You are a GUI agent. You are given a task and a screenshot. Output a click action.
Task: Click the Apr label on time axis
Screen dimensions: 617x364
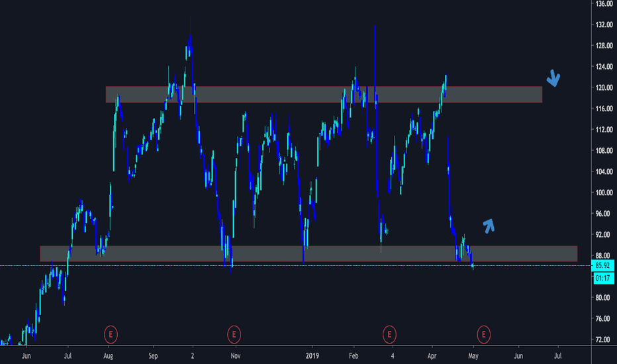(x=432, y=356)
